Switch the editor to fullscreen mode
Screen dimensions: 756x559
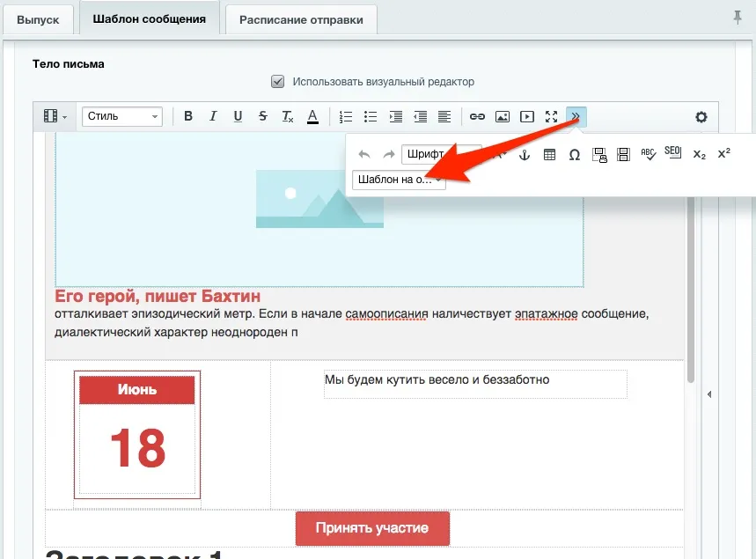(x=552, y=115)
